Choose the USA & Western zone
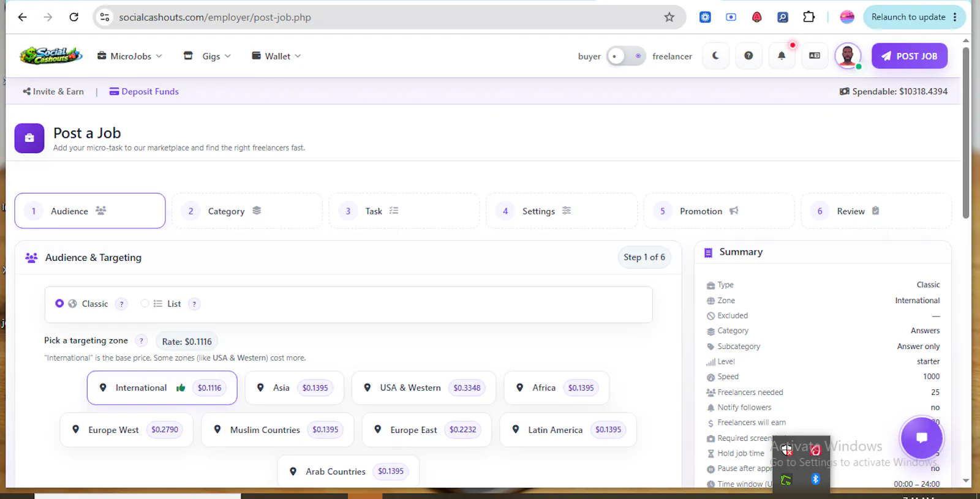Image resolution: width=980 pixels, height=499 pixels. (424, 388)
